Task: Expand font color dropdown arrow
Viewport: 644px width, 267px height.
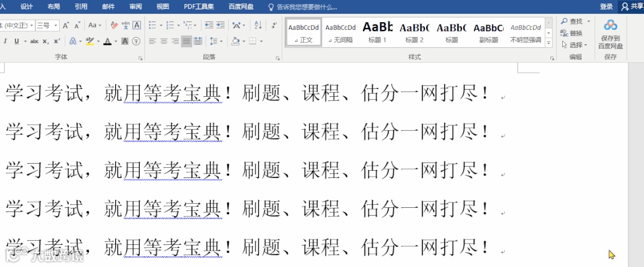Action: pyautogui.click(x=115, y=41)
